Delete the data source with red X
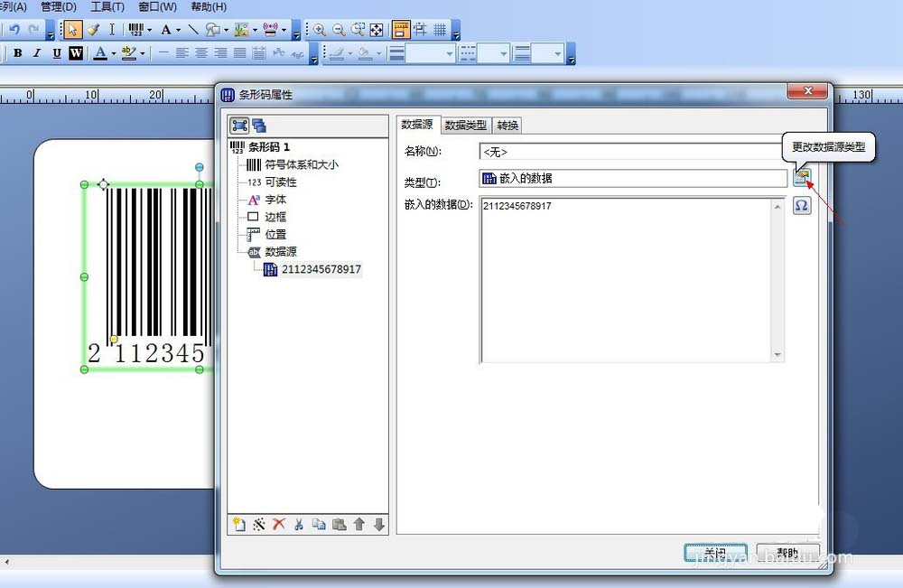 (279, 524)
